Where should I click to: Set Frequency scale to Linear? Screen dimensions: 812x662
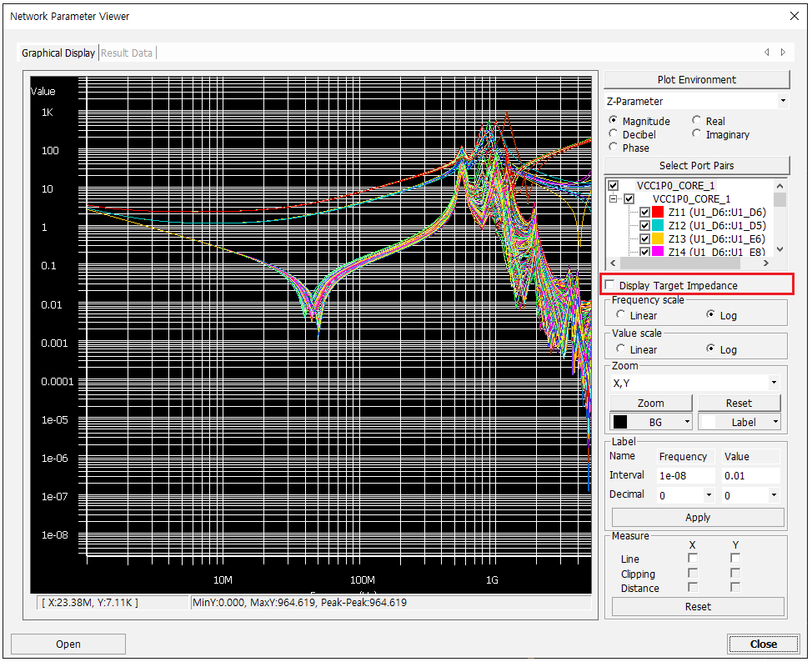tap(621, 315)
